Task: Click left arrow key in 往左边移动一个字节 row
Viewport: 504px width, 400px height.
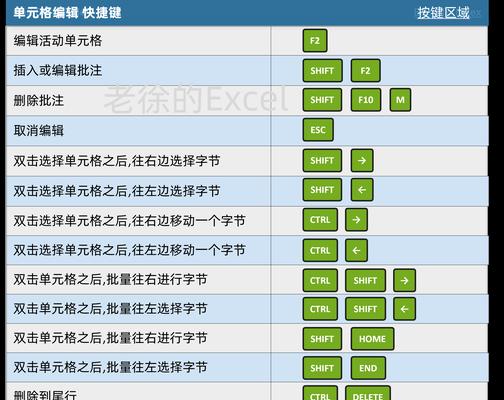Action: [x=356, y=250]
